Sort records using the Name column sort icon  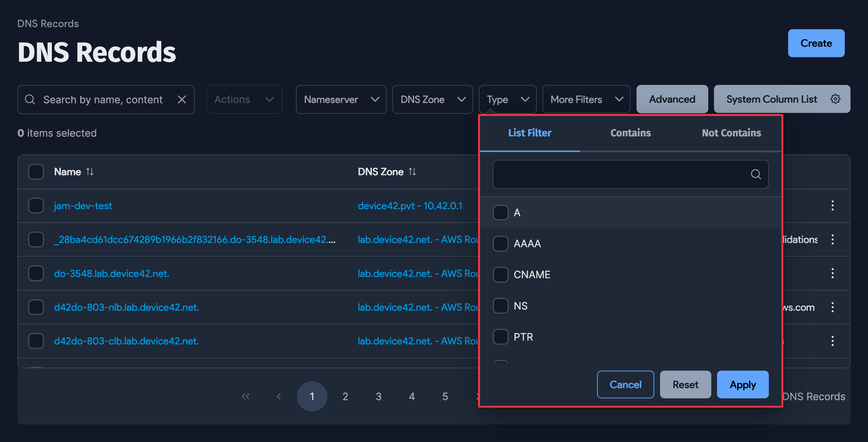(90, 172)
